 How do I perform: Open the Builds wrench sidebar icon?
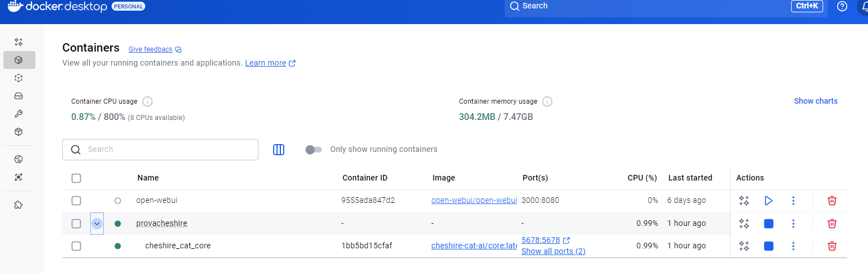coord(19,114)
